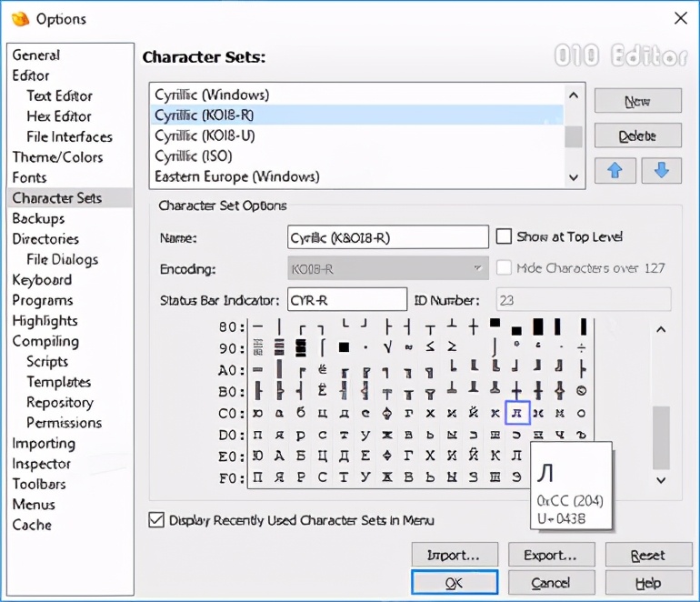
Task: Click the Delete character set button
Action: click(x=638, y=135)
